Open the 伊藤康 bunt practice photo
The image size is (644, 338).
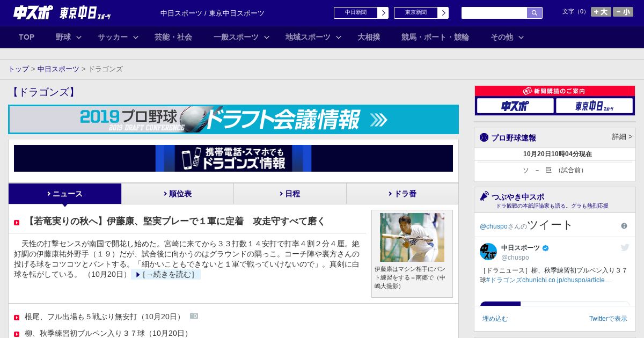click(x=412, y=238)
